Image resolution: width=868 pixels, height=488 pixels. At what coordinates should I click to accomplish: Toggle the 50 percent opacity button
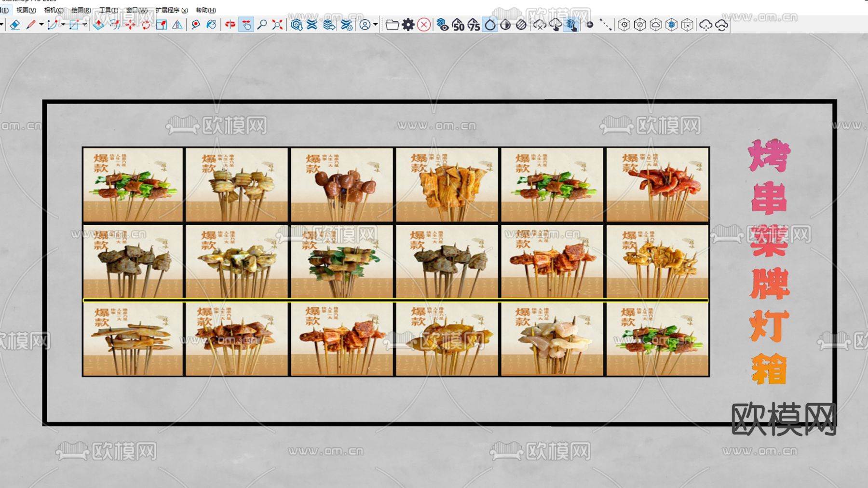pos(458,25)
